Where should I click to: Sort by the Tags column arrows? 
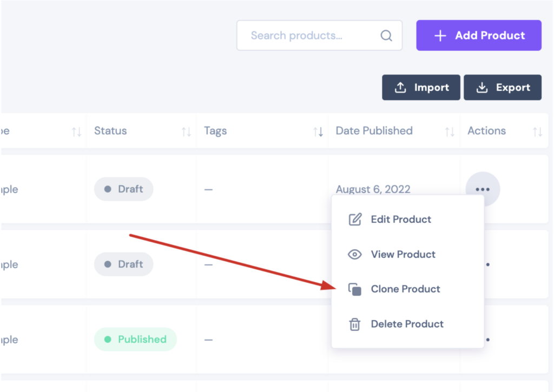318,132
